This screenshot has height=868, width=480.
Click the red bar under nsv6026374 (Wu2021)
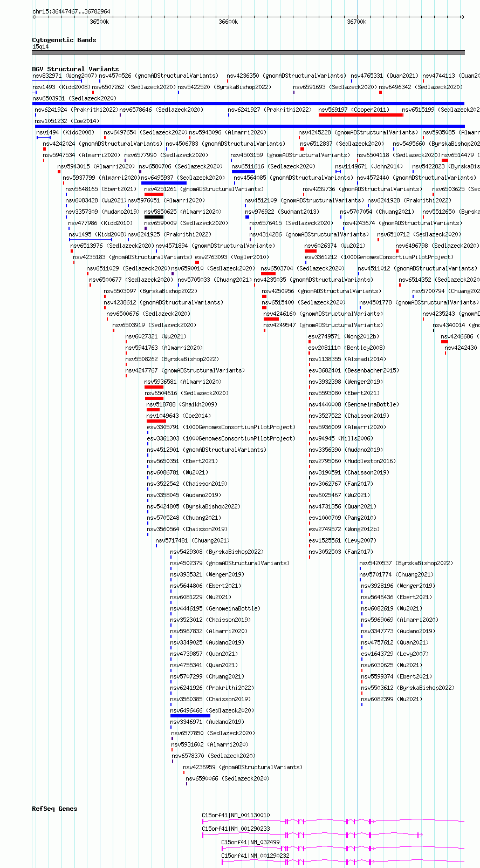311,251
